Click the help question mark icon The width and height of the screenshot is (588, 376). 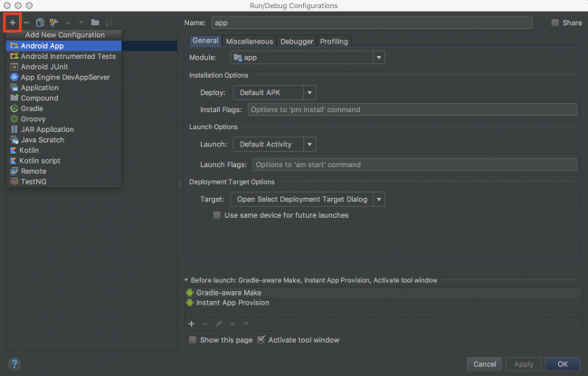coord(14,363)
